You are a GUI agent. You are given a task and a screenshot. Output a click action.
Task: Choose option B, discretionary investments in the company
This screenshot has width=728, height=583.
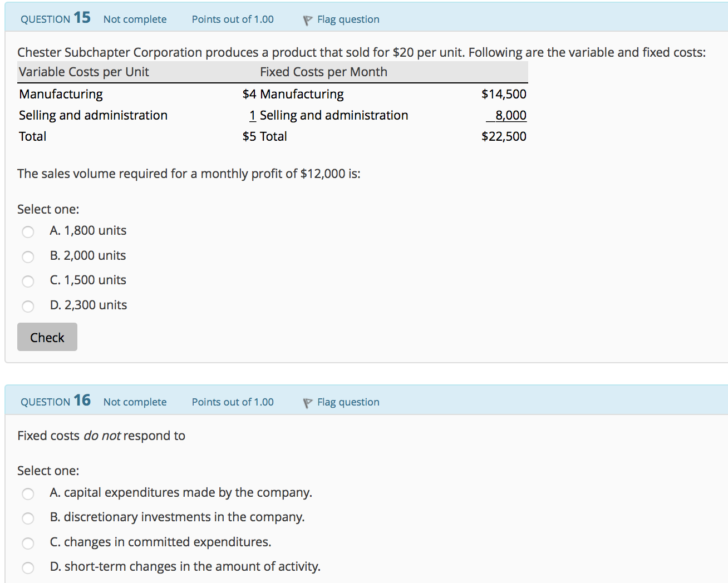28,518
